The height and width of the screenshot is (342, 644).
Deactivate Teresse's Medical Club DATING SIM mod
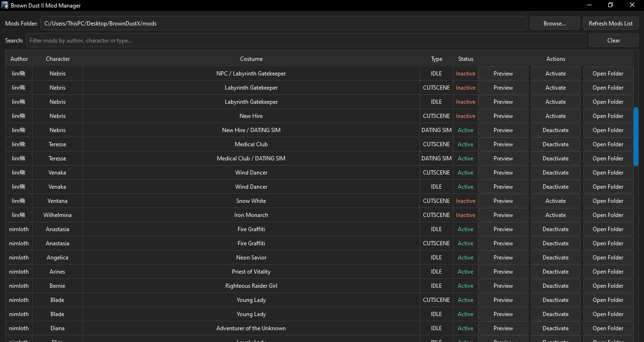tap(555, 158)
